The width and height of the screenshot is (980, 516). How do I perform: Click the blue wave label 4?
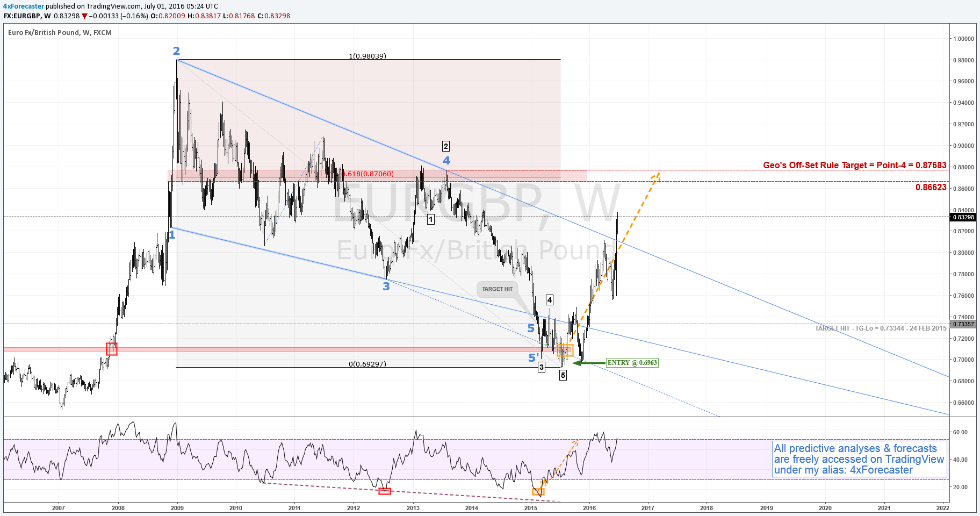point(446,161)
